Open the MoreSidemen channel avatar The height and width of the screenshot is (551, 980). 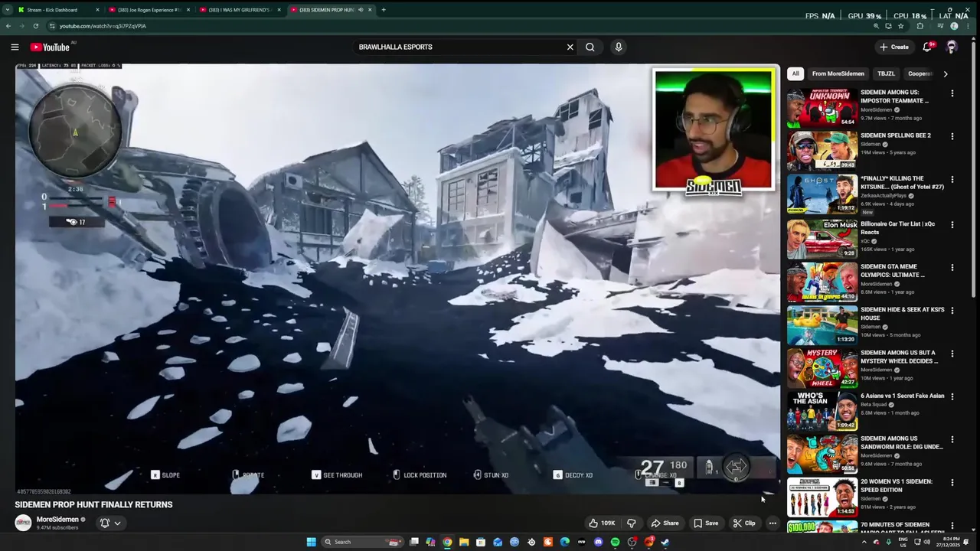[x=23, y=523]
